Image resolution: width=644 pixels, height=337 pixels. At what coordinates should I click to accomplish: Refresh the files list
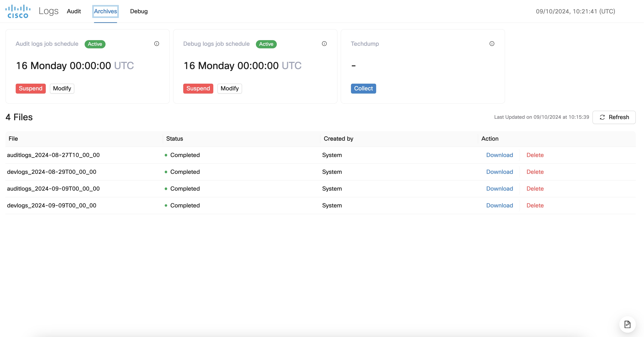pos(614,117)
